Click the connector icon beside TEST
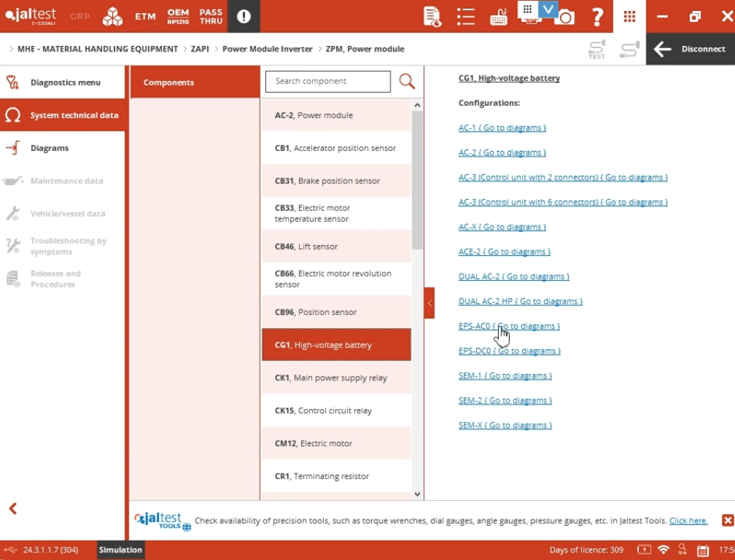735x560 pixels. tap(629, 49)
